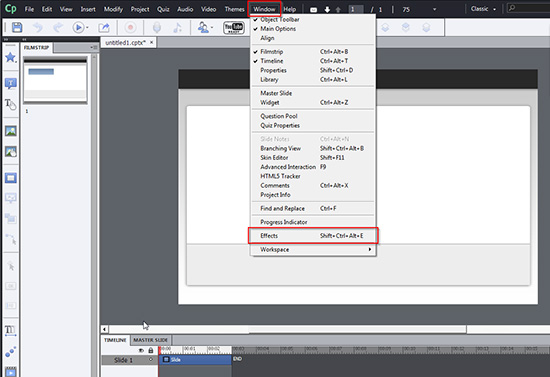
Task: Select the Text Caption tool
Action: coord(11,83)
